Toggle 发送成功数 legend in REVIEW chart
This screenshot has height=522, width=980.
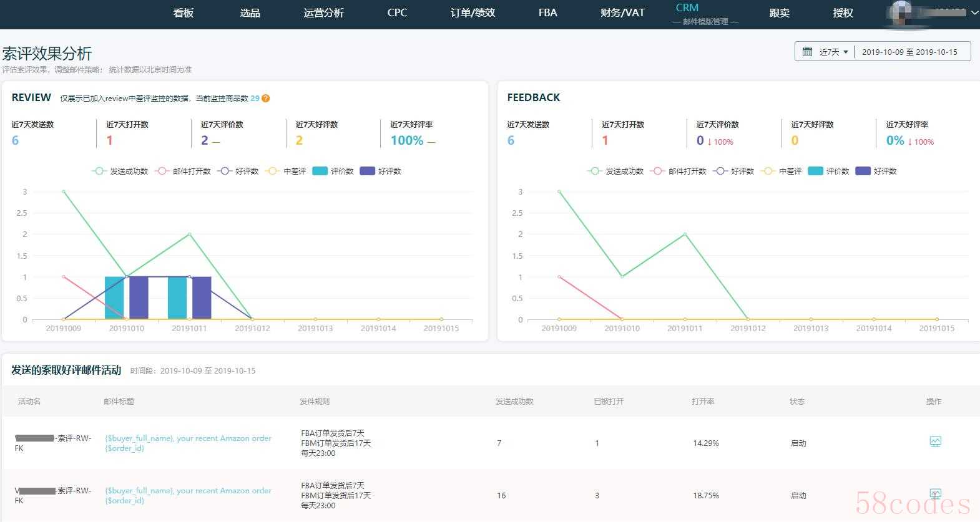tap(120, 171)
